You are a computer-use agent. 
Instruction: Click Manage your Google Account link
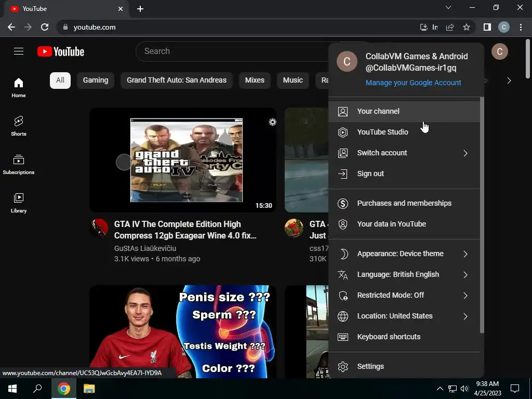[x=413, y=83]
